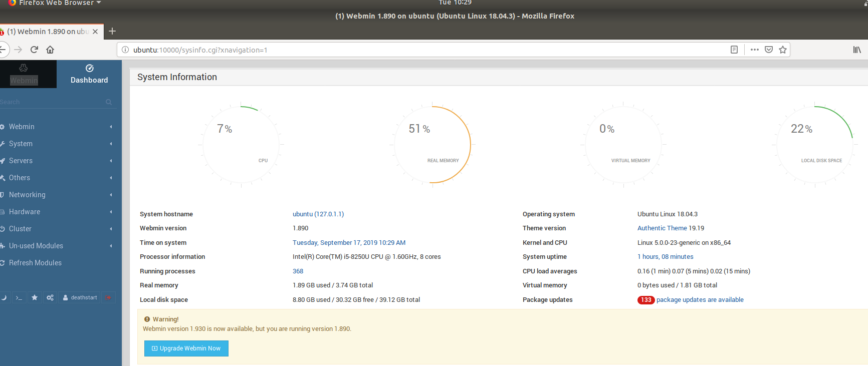Screen dimensions: 868x366
Task: Select the processor information text value
Action: 367,257
